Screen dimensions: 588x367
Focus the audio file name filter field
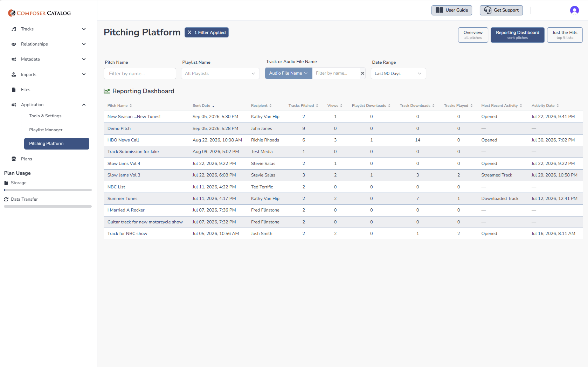[336, 73]
